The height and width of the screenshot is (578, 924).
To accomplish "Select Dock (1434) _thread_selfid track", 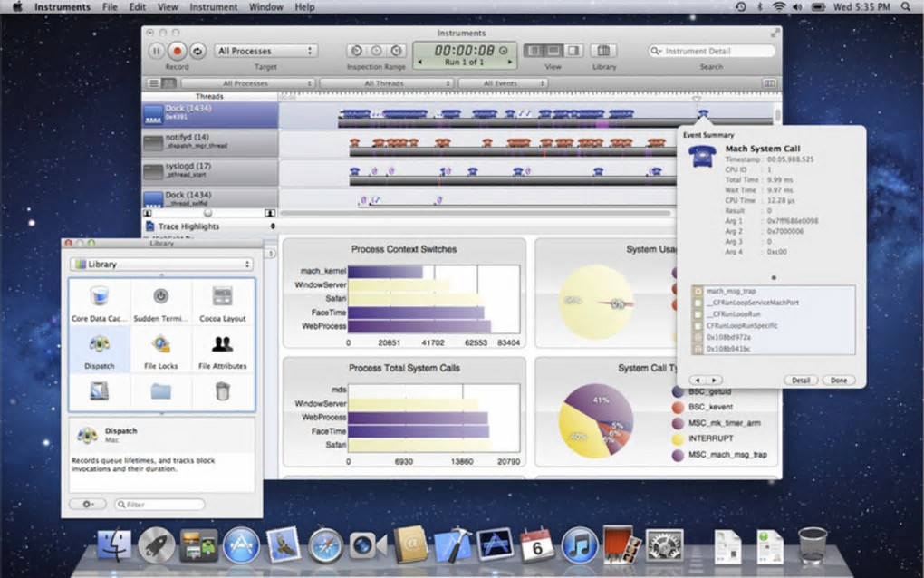I will coord(210,198).
